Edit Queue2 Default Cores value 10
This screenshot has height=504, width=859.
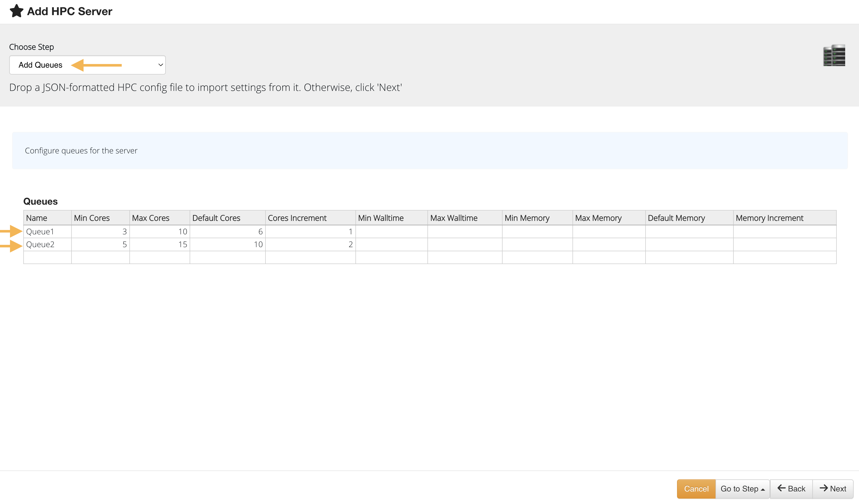point(228,245)
